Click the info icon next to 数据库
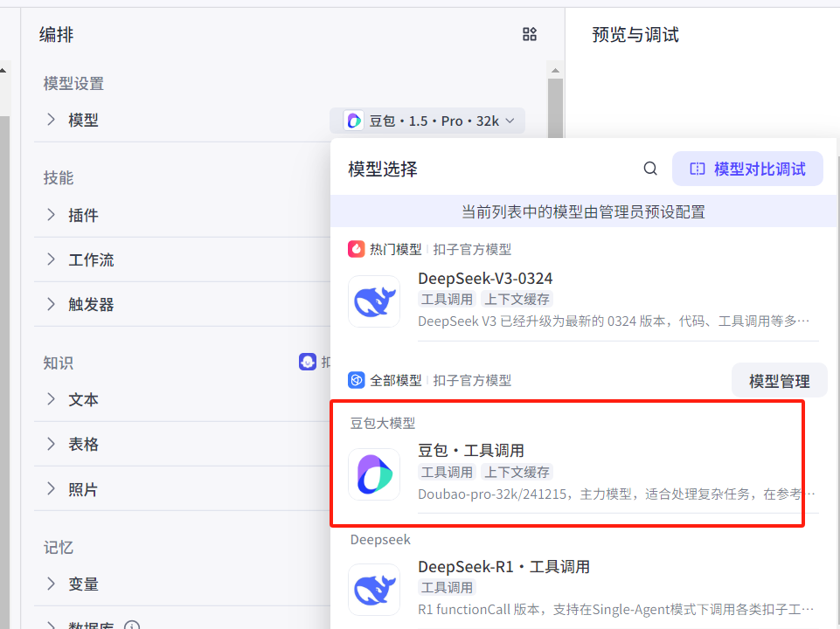The height and width of the screenshot is (629, 840). click(x=132, y=626)
